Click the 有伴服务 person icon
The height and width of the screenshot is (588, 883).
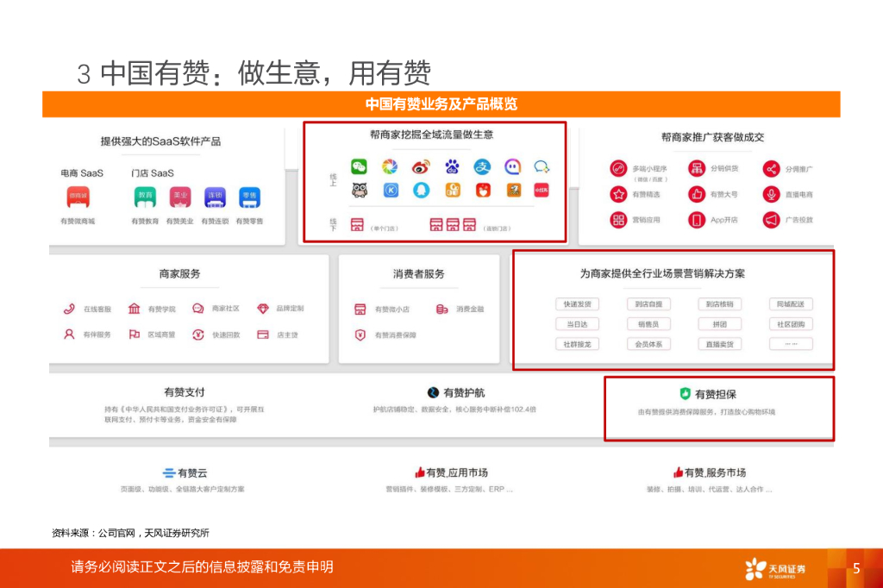point(69,334)
